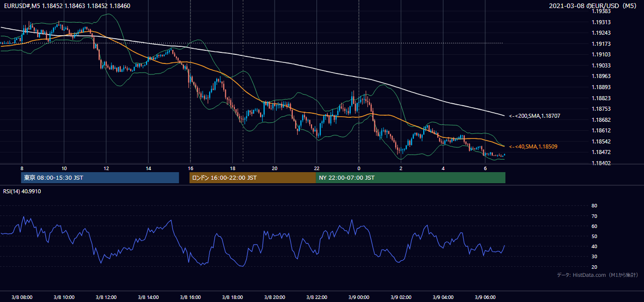Click hour tick 8 under the price chart
The height and width of the screenshot is (302, 644).
click(22, 168)
